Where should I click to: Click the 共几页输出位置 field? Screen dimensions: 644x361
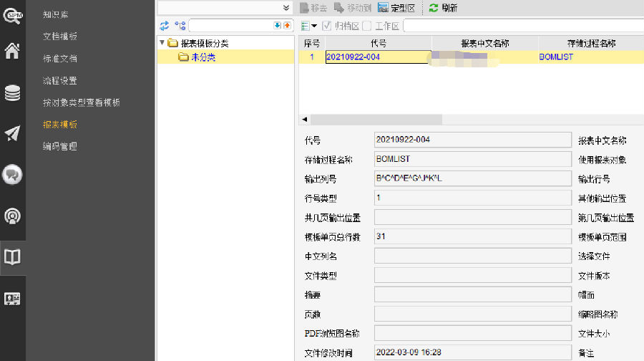(x=473, y=217)
